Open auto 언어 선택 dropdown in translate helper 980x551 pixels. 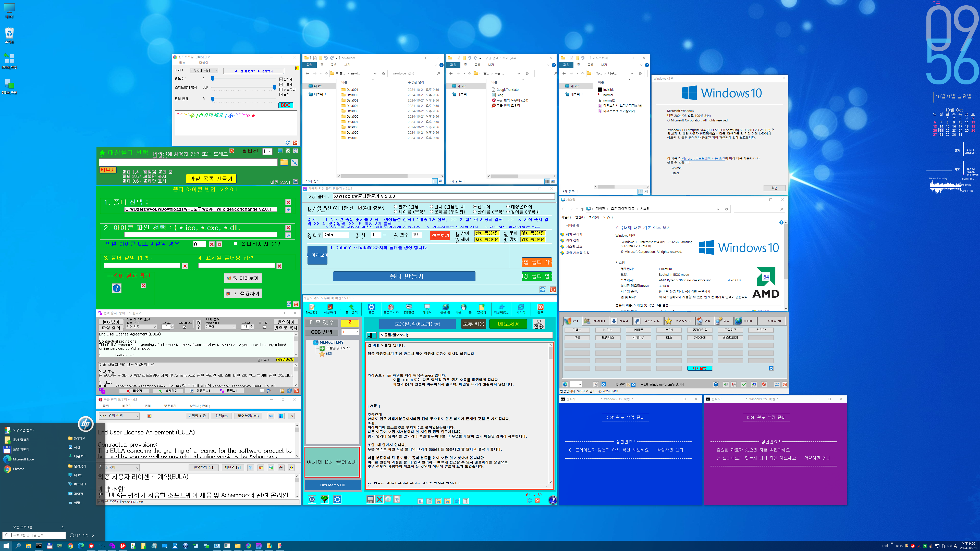[119, 416]
